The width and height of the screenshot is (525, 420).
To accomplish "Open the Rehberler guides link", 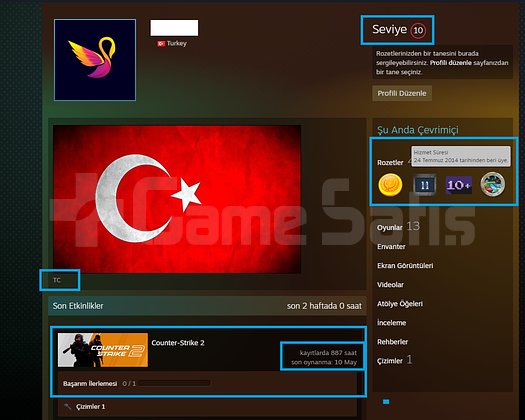I will tap(392, 342).
